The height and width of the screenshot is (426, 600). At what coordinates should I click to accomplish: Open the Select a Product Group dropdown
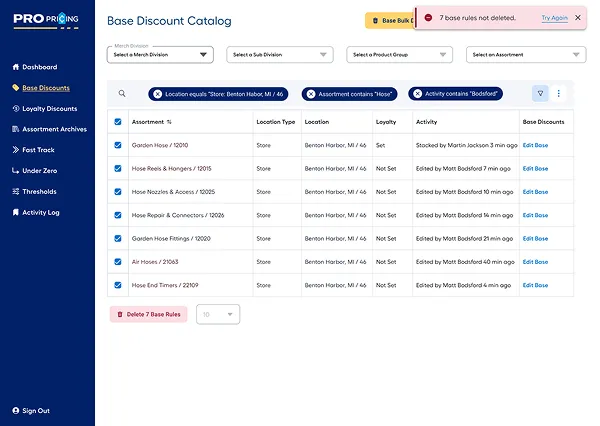point(399,55)
